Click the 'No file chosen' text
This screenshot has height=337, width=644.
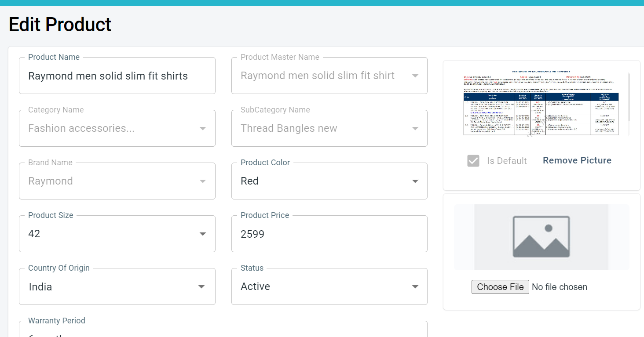point(560,287)
